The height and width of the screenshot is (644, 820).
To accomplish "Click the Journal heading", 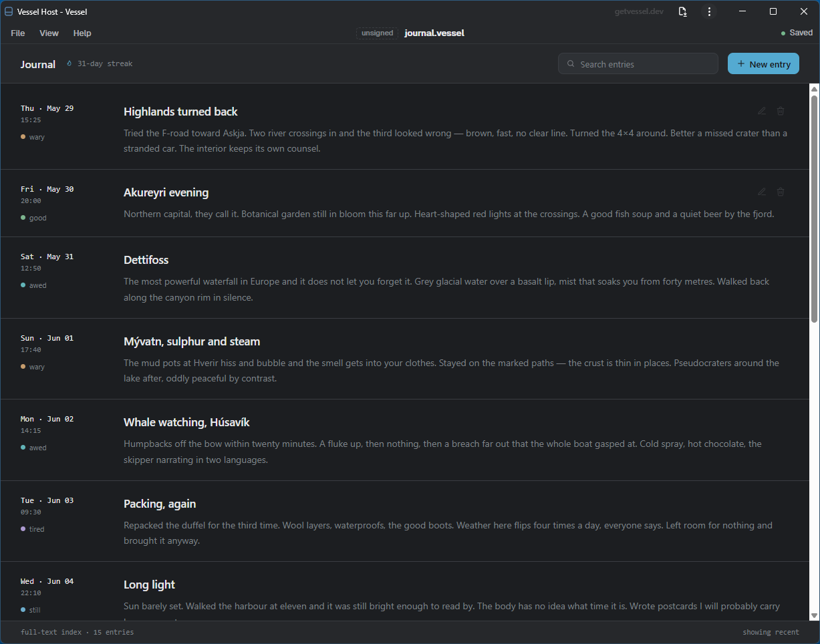I will [38, 64].
